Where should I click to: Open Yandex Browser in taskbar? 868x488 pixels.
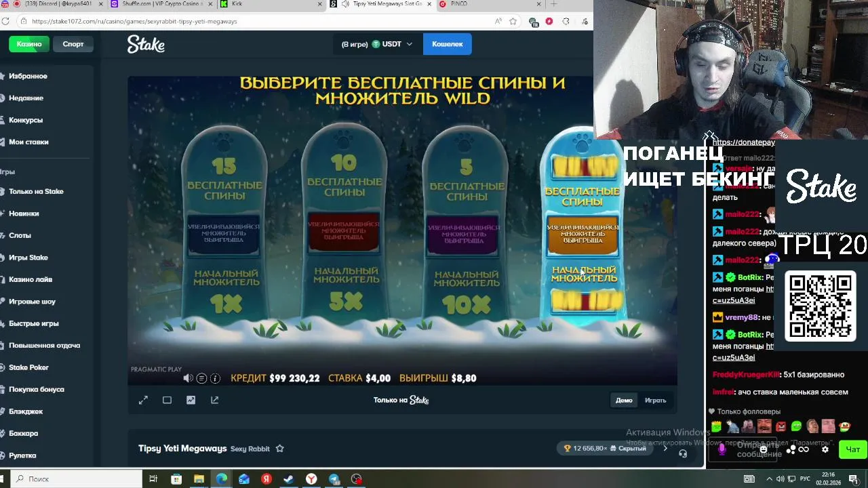pos(311,479)
